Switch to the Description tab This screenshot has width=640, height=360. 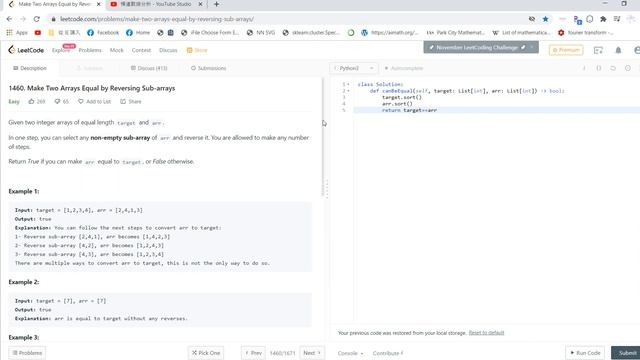[30, 68]
